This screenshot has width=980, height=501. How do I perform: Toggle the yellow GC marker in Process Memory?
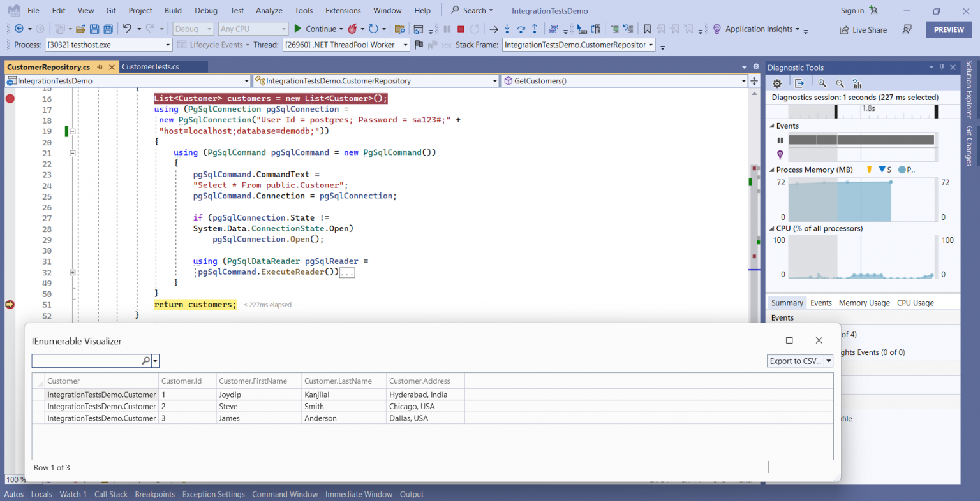[869, 170]
